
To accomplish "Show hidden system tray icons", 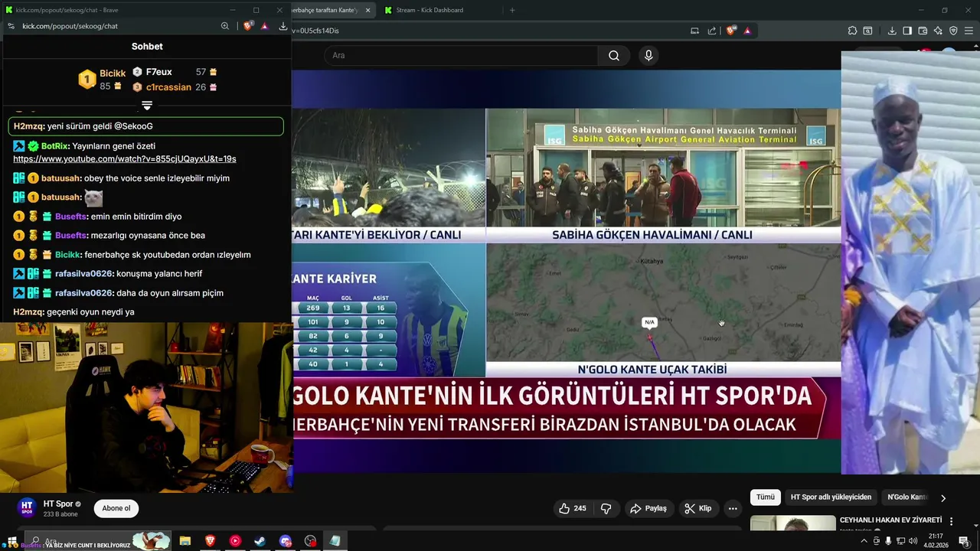I will tap(864, 541).
